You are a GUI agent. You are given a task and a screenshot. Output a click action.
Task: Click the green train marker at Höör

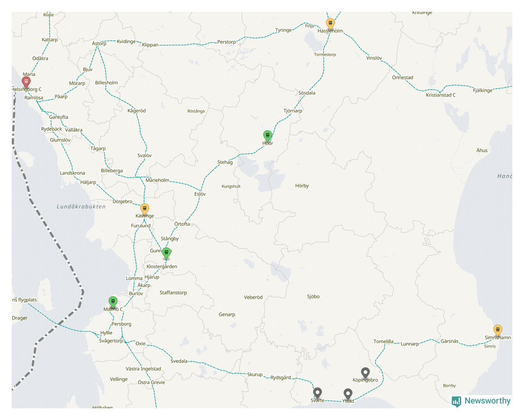(267, 136)
